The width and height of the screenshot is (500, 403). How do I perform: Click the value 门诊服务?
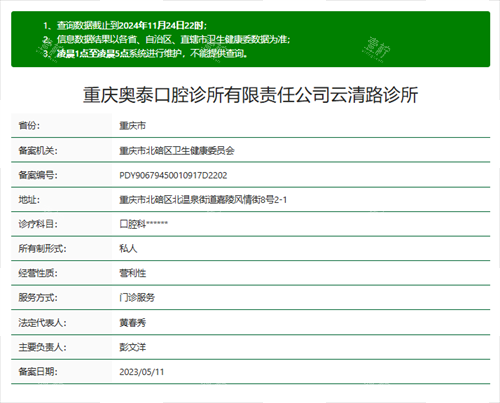[137, 298]
